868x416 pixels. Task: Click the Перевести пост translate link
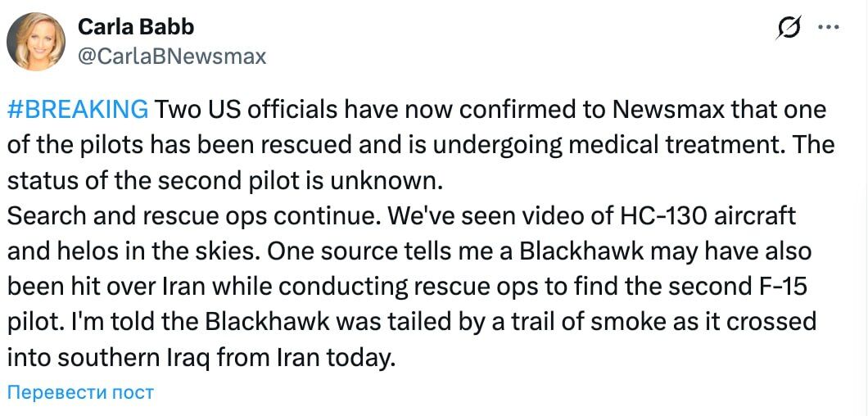80,392
